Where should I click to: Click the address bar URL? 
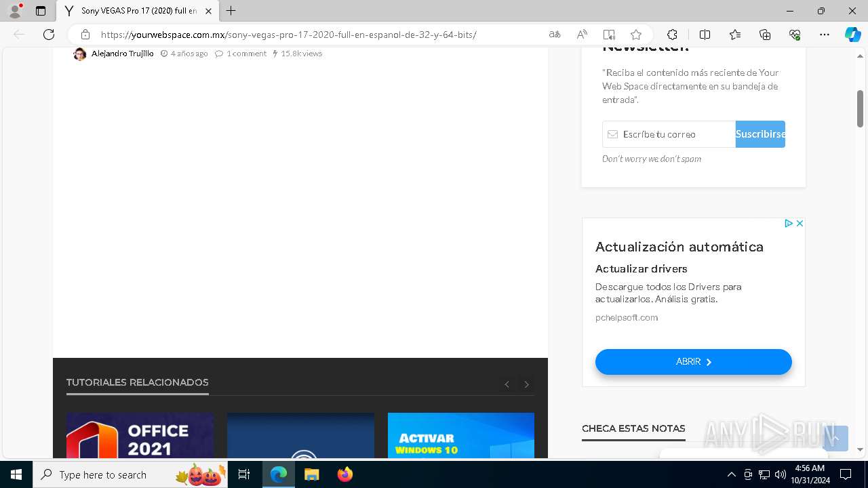288,35
